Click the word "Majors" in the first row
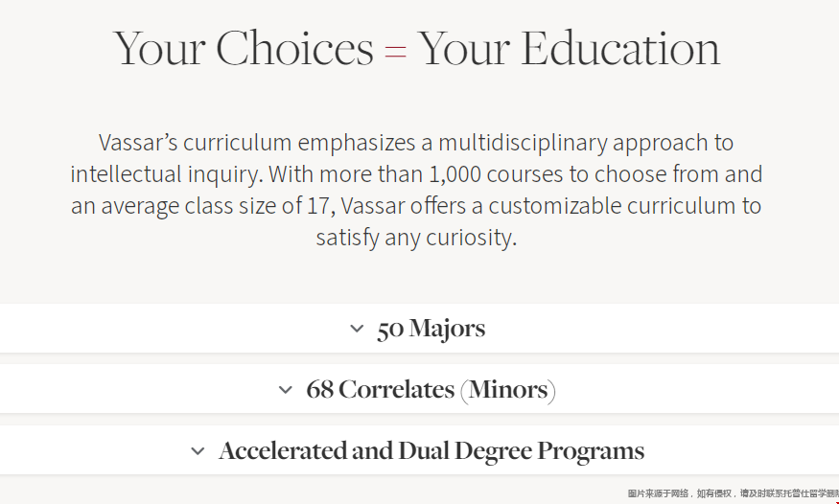Viewport: 839px width, 504px height. [x=447, y=329]
